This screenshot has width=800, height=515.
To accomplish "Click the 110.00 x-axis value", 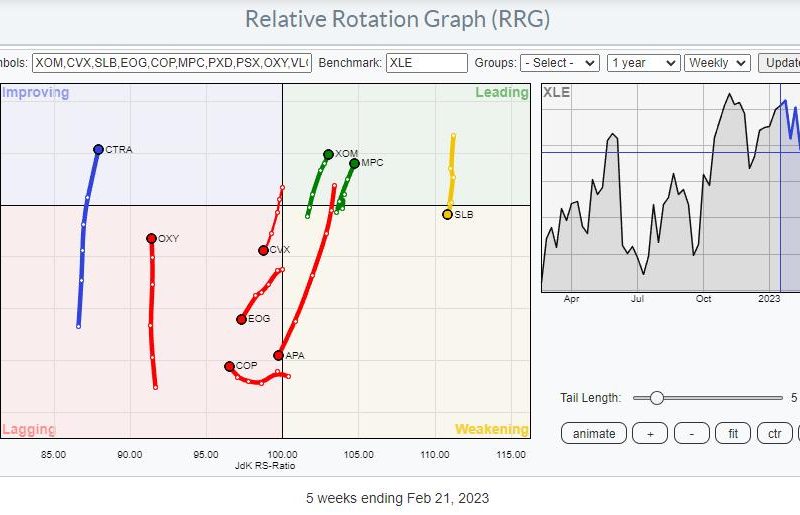I will coord(435,454).
